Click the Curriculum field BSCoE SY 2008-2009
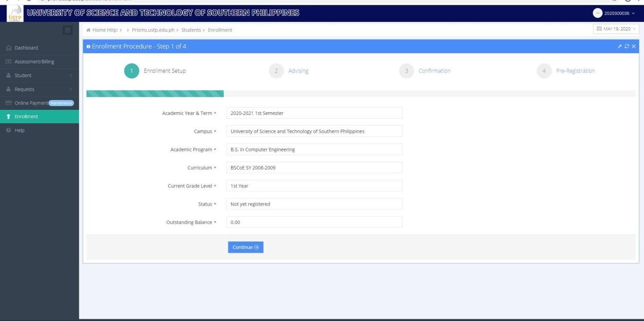The height and width of the screenshot is (321, 644). (314, 168)
